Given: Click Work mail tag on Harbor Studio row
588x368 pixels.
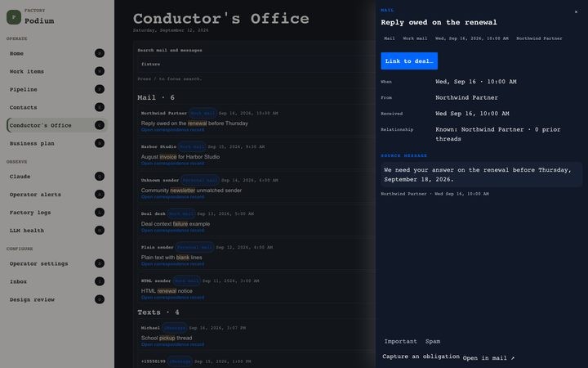Looking at the screenshot, I should pyautogui.click(x=192, y=147).
